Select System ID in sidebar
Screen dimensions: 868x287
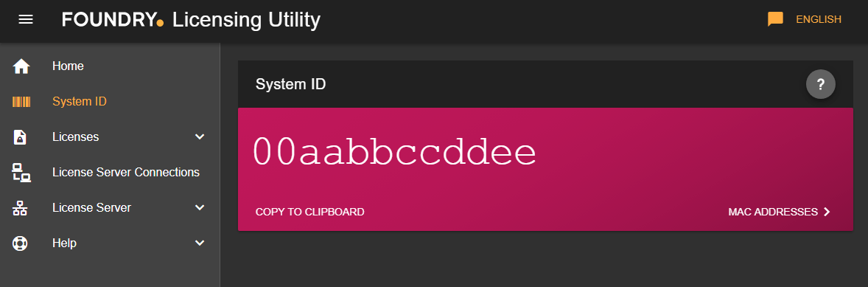[x=79, y=102]
